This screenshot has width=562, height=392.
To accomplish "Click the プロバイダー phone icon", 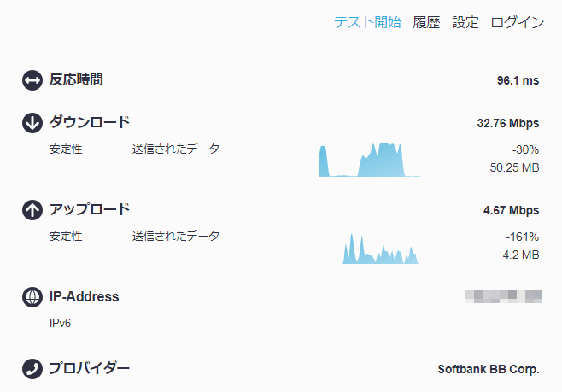I will pyautogui.click(x=32, y=369).
